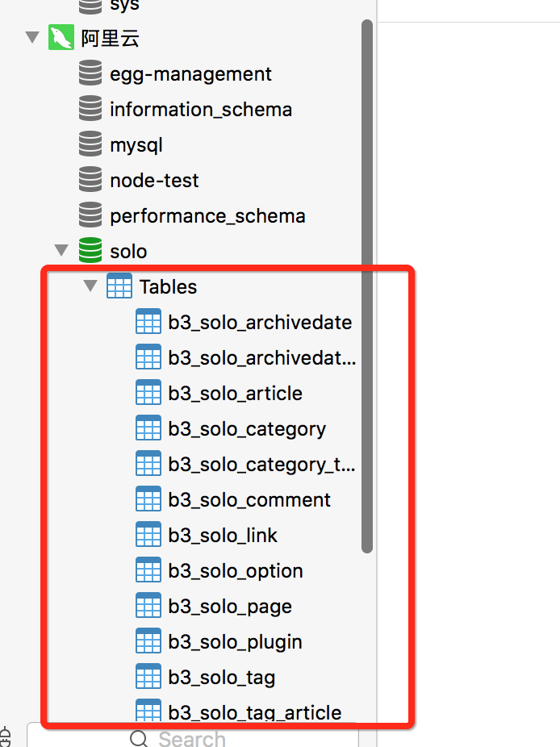
Task: Select the b3_solo_option table
Action: click(236, 571)
